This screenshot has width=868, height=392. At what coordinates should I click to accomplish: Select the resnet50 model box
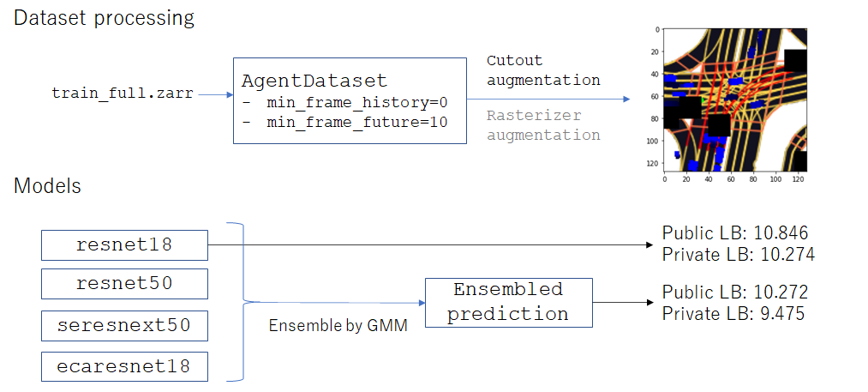[x=124, y=284]
